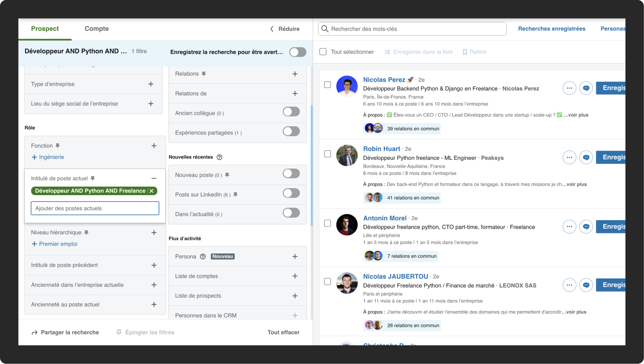Switch to the Prospect tab
This screenshot has height=364, width=644.
click(45, 29)
